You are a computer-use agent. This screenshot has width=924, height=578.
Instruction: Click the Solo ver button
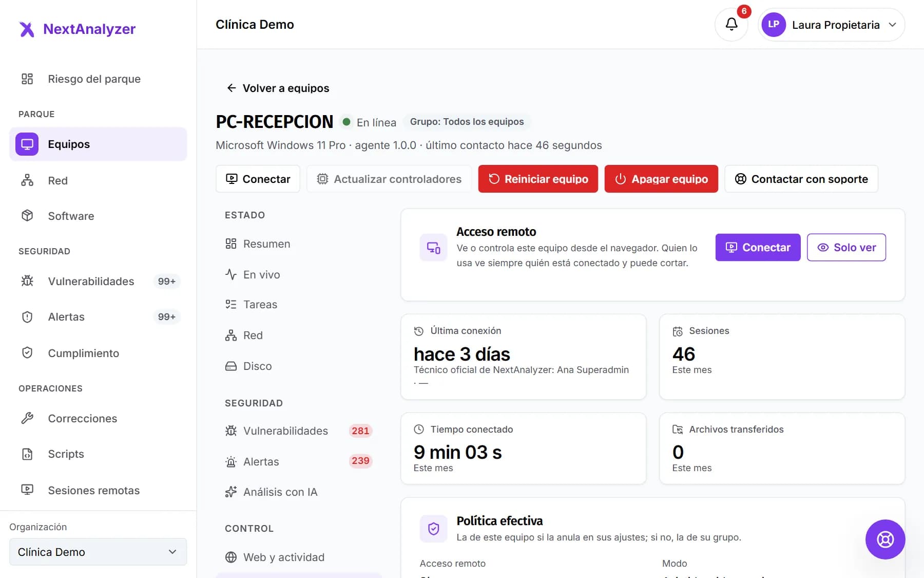point(846,247)
